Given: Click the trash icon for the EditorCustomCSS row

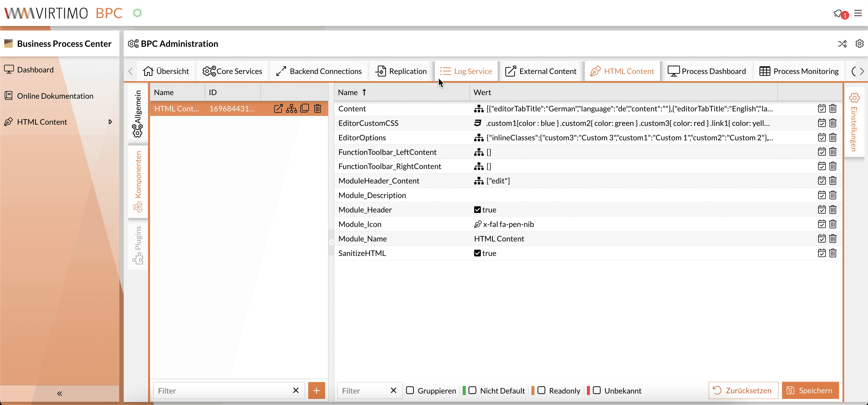Looking at the screenshot, I should [833, 123].
